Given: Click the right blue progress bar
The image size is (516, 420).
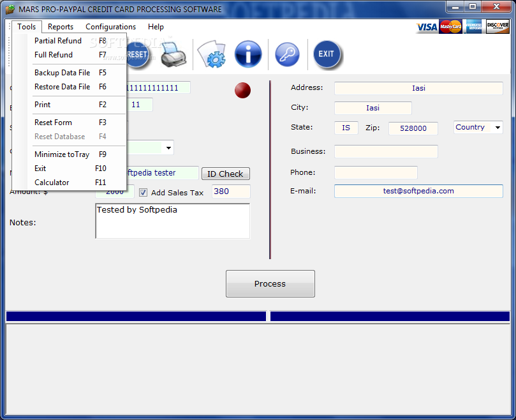Looking at the screenshot, I should click(x=390, y=316).
